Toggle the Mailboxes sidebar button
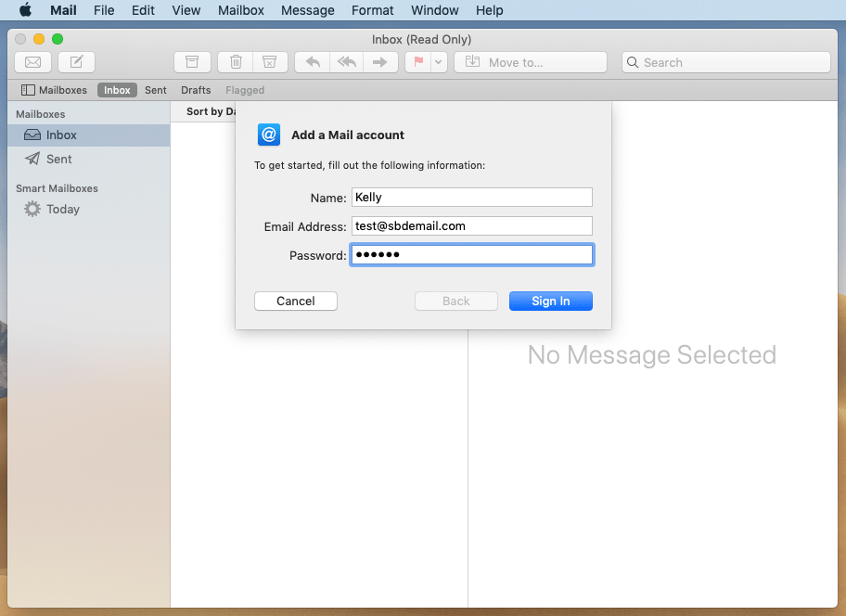 coord(54,90)
